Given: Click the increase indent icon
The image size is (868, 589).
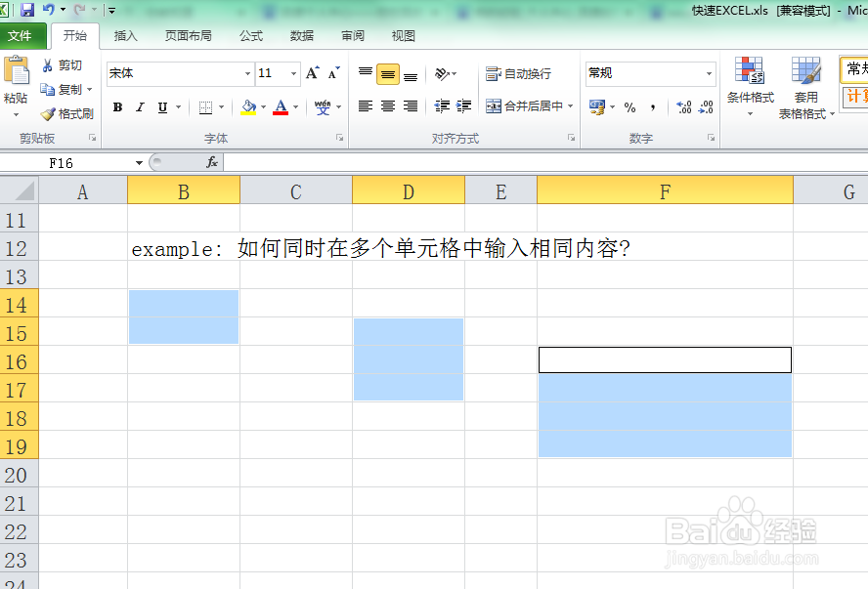Looking at the screenshot, I should click(x=463, y=106).
